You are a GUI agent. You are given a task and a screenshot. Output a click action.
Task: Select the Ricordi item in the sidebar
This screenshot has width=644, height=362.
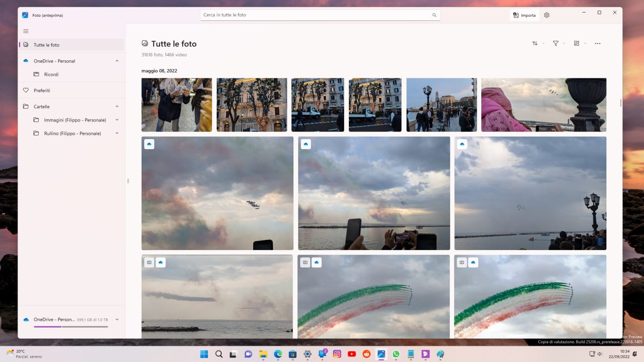(52, 74)
